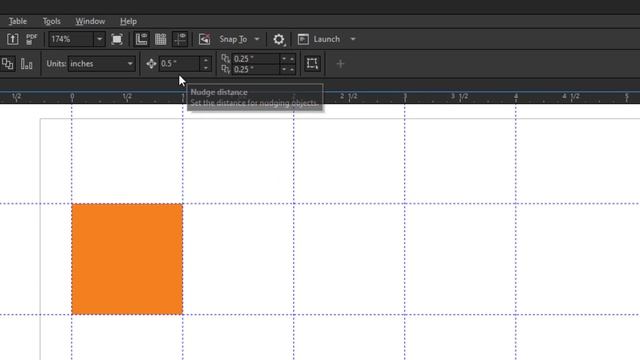Screen dimensions: 640x360
Task: Click the Treat as filled icon
Action: coord(312,64)
